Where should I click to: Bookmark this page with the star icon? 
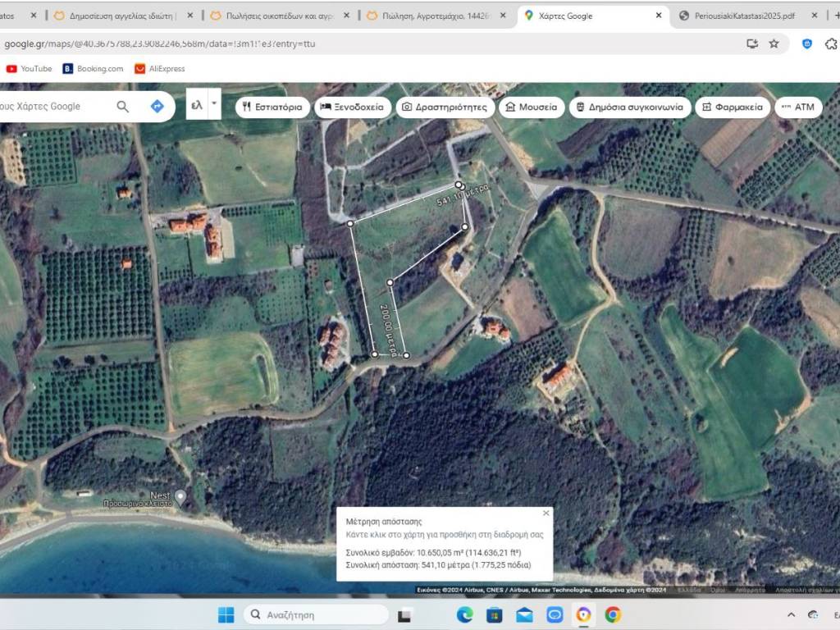pos(774,43)
